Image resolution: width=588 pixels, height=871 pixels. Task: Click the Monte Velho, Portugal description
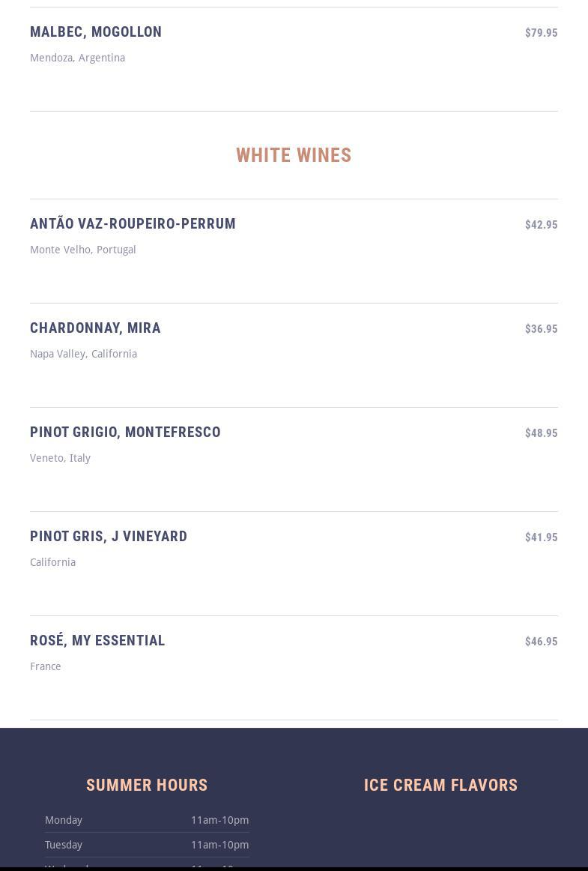coord(82,250)
